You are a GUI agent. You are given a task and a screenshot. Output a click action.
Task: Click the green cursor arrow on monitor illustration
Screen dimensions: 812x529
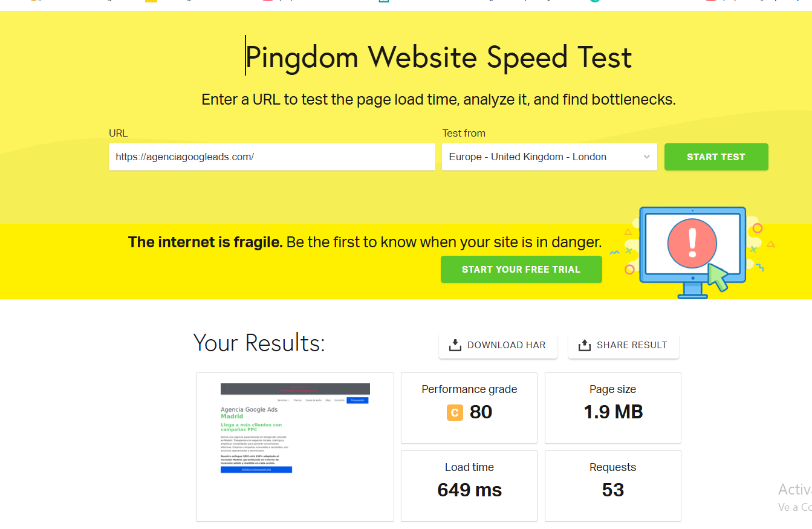point(717,277)
